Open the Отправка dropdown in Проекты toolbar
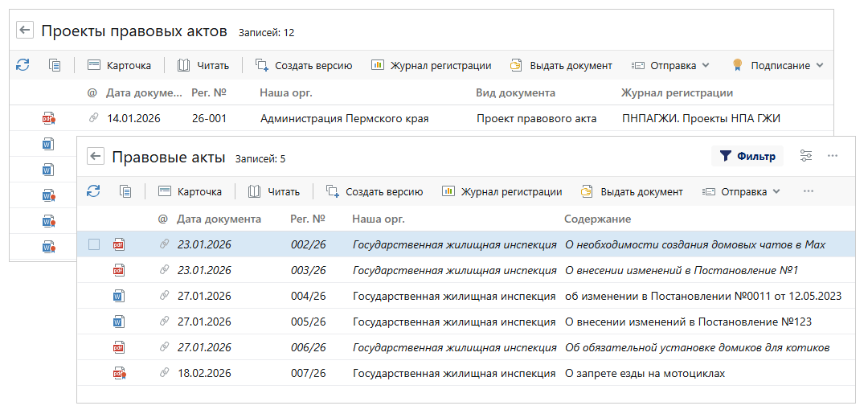Image resolution: width=868 pixels, height=418 pixels. (x=670, y=65)
